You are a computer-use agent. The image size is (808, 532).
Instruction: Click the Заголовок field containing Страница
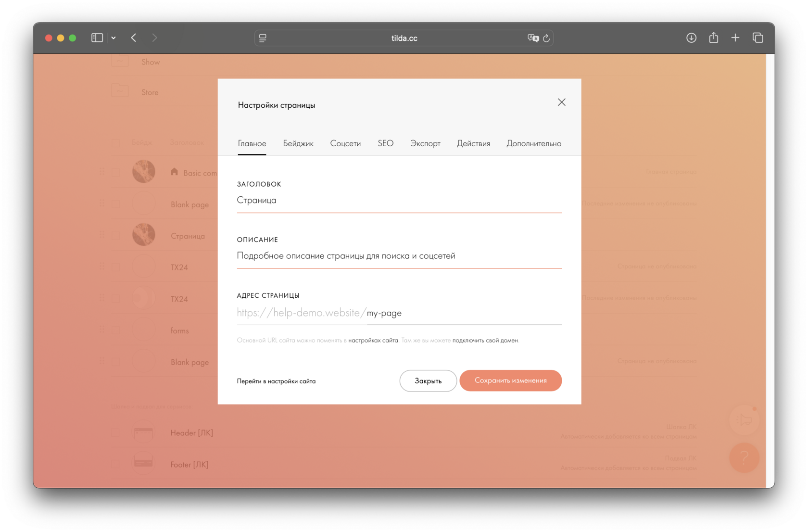tap(399, 201)
